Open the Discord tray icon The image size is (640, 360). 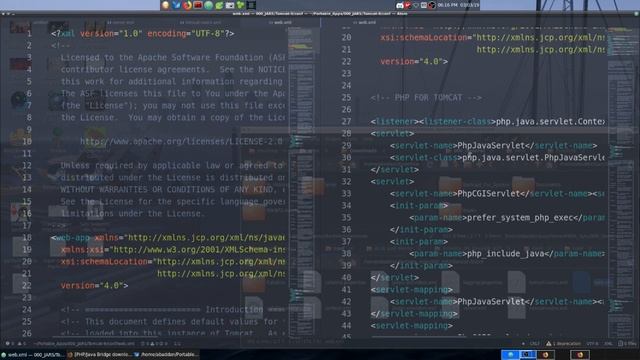point(400,5)
